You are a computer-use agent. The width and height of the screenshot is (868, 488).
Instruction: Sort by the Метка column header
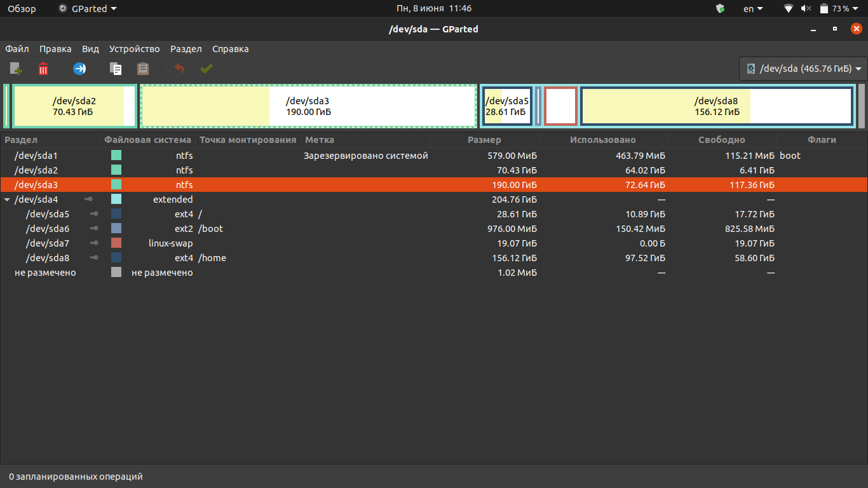click(365, 140)
